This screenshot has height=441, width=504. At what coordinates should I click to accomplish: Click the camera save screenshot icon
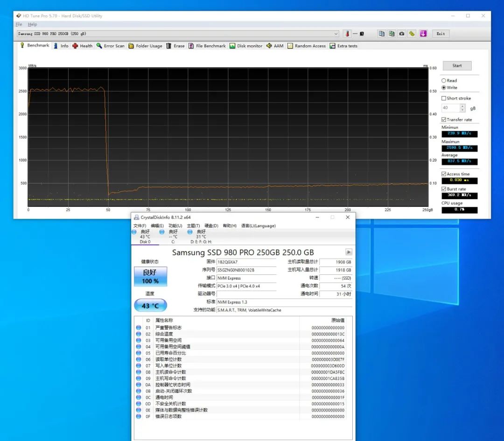pos(401,34)
